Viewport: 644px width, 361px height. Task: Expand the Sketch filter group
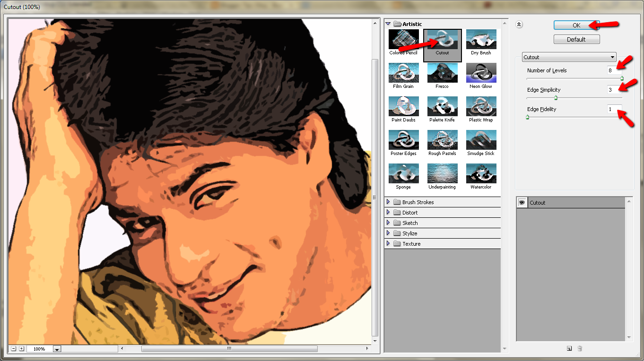click(x=389, y=223)
